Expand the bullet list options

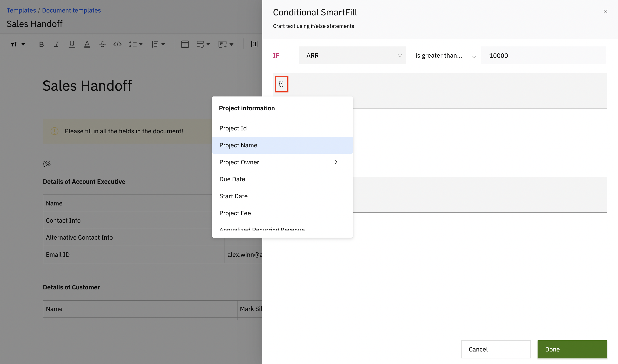coord(136,44)
